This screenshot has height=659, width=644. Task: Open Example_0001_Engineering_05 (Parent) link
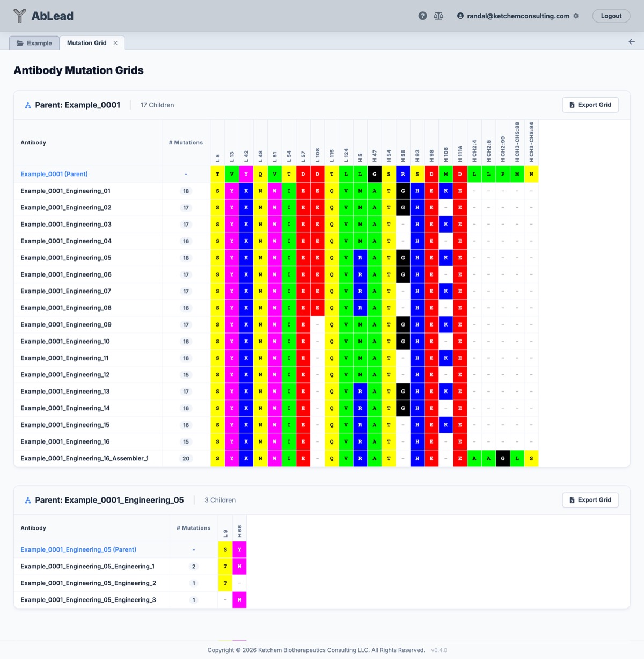[78, 549]
